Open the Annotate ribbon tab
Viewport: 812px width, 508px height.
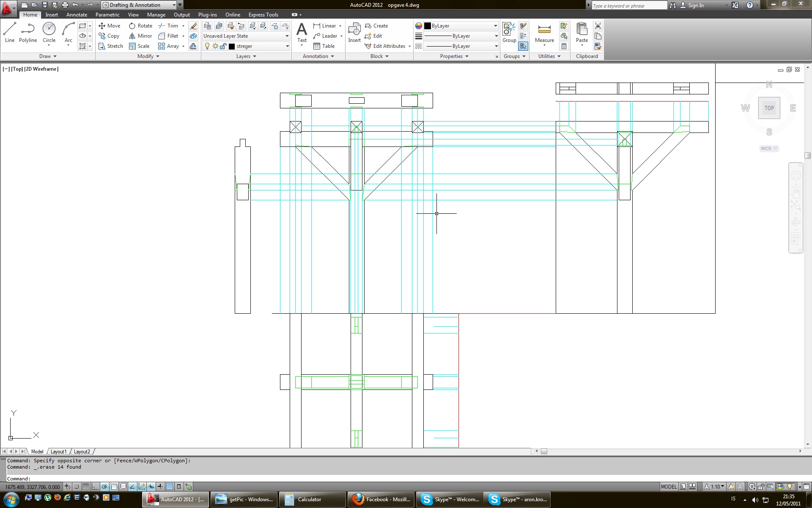pos(77,15)
